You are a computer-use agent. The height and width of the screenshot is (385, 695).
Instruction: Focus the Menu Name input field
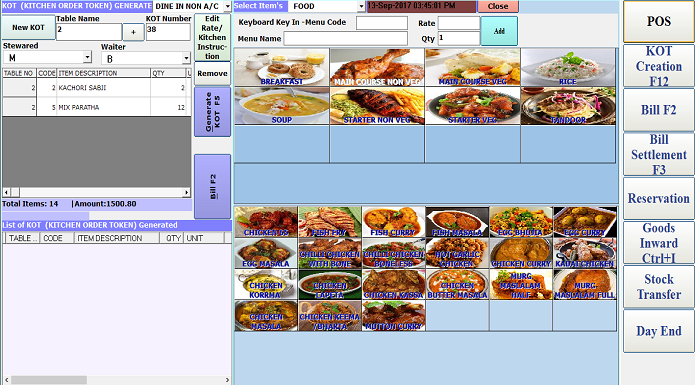coord(345,39)
